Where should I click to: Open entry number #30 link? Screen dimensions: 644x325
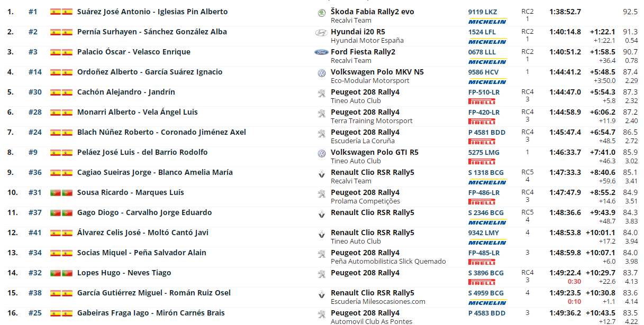(x=35, y=92)
